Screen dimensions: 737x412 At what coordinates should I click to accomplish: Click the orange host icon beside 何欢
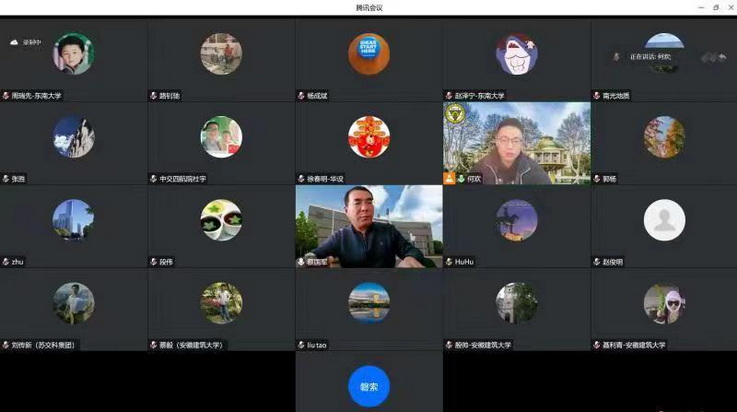pos(450,179)
